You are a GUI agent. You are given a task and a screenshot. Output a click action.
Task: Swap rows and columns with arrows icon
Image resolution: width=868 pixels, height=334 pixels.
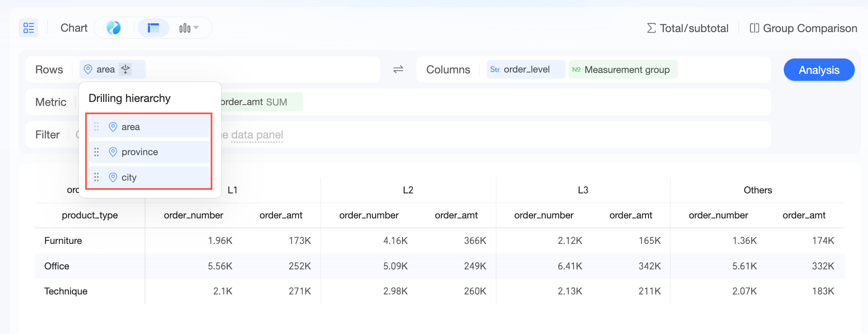click(398, 69)
